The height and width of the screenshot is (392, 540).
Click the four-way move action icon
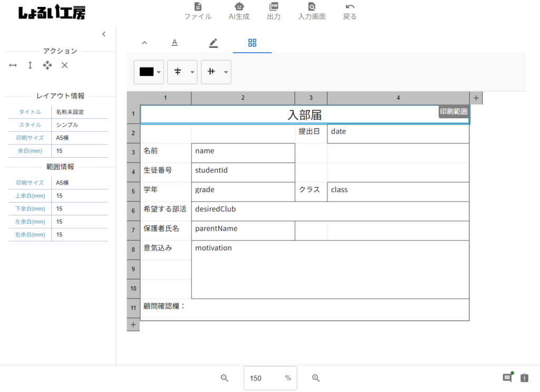tap(47, 65)
